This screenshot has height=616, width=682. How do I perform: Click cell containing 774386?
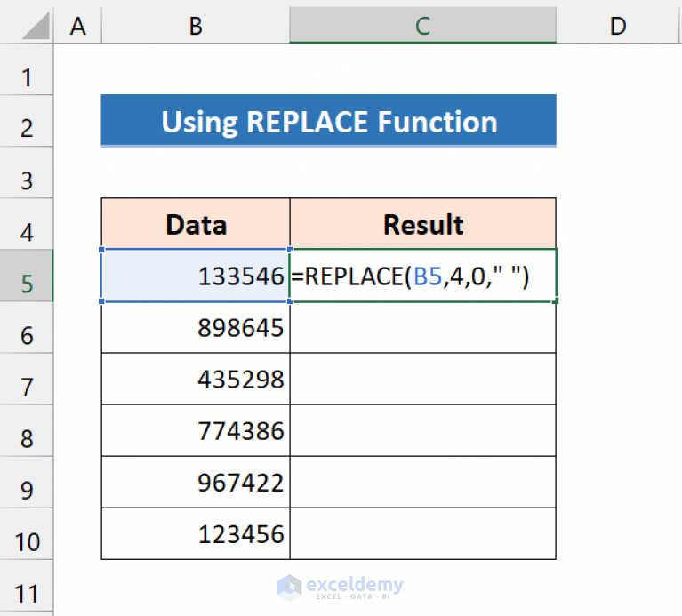196,430
